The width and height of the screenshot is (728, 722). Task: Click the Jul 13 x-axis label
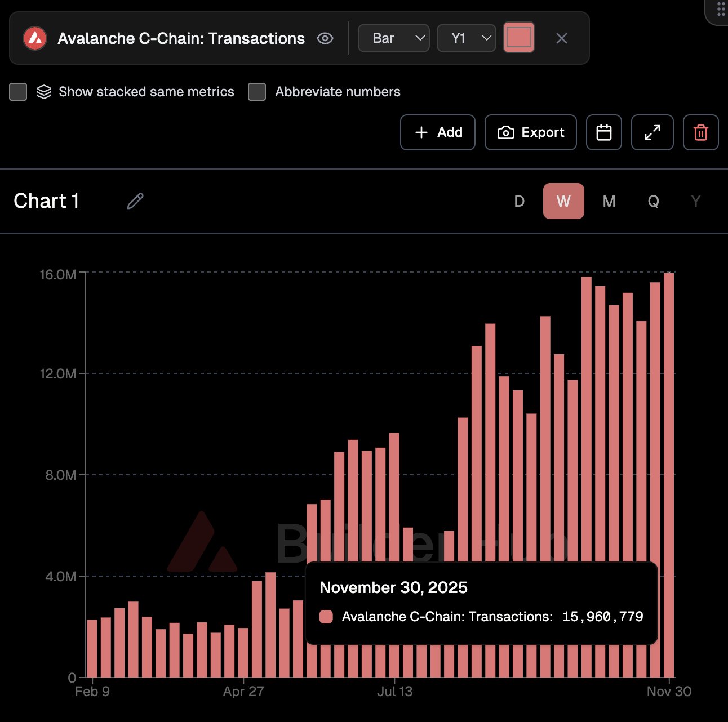pos(394,692)
